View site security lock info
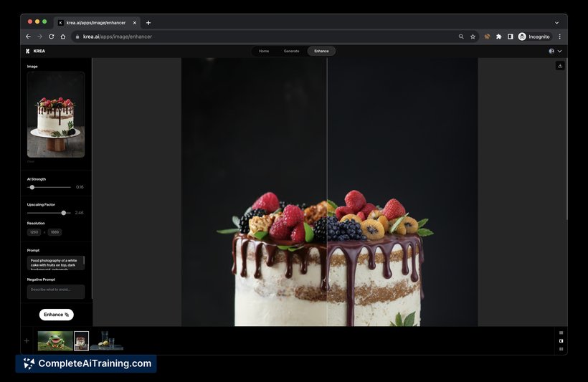588x382 pixels. [x=77, y=37]
